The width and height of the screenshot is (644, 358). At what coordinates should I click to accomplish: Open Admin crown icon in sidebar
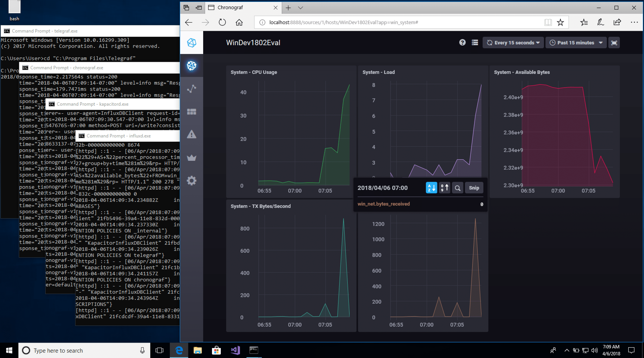click(x=191, y=158)
